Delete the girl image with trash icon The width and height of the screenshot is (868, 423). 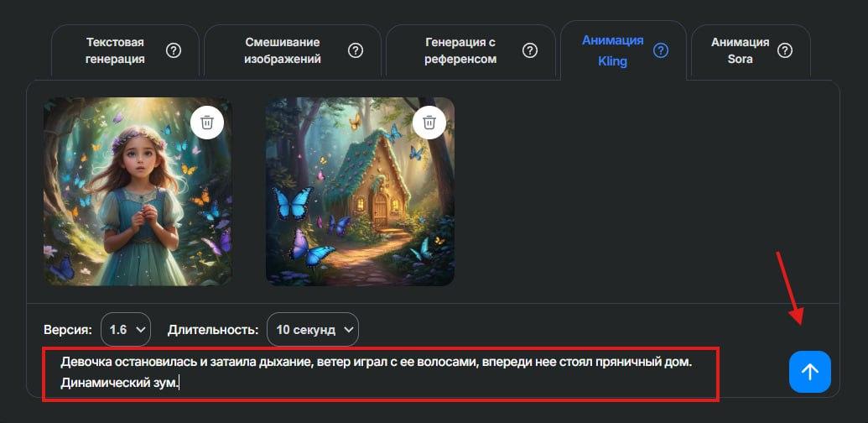(x=207, y=122)
